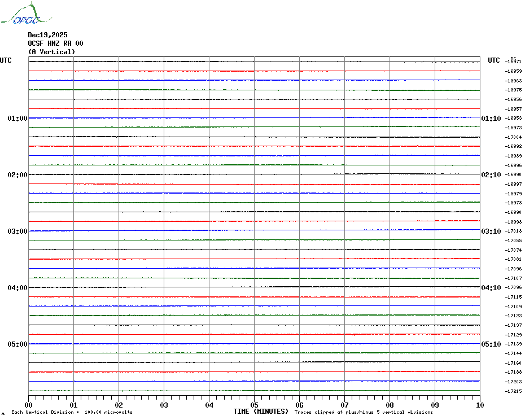Image resolution: width=525 pixels, height=420 pixels.
Task: Click the DC offset value -17129
Action: point(513,335)
